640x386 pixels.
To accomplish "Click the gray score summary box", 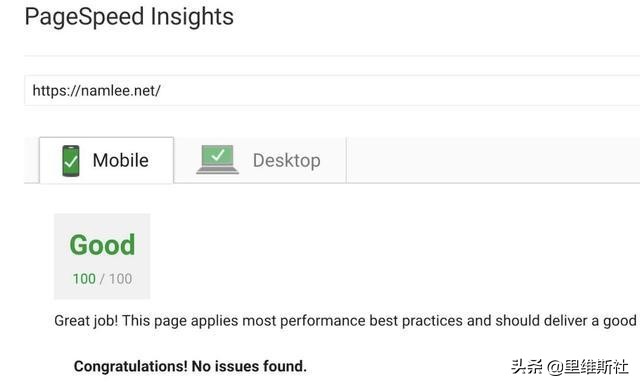I will [102, 256].
